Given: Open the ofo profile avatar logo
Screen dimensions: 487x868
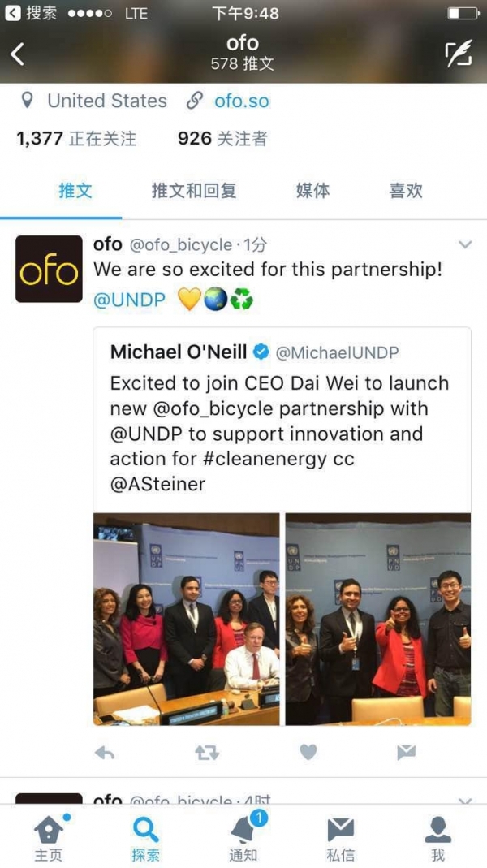Looking at the screenshot, I should click(x=50, y=269).
